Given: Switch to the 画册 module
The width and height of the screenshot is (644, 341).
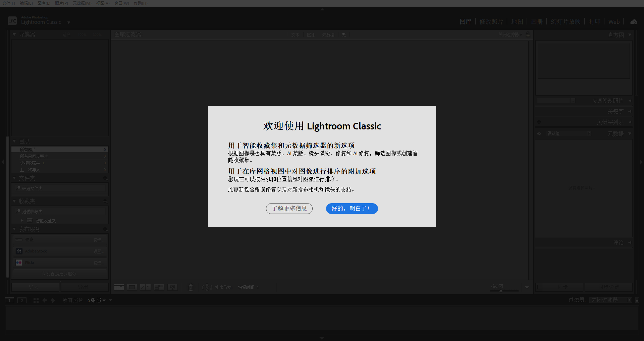Looking at the screenshot, I should click(537, 22).
